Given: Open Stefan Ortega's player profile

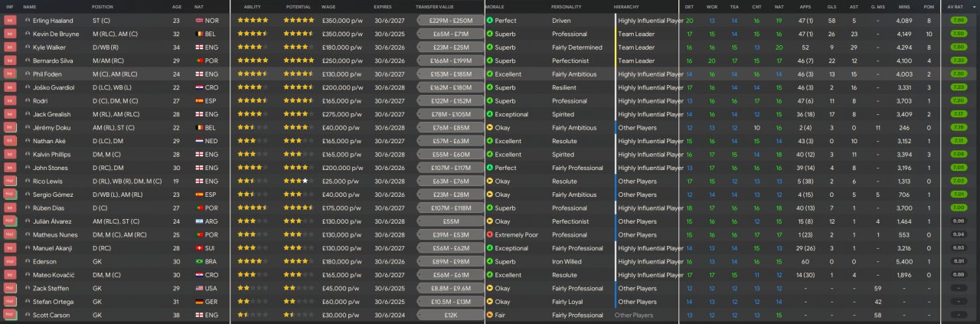Looking at the screenshot, I should click(x=53, y=302).
